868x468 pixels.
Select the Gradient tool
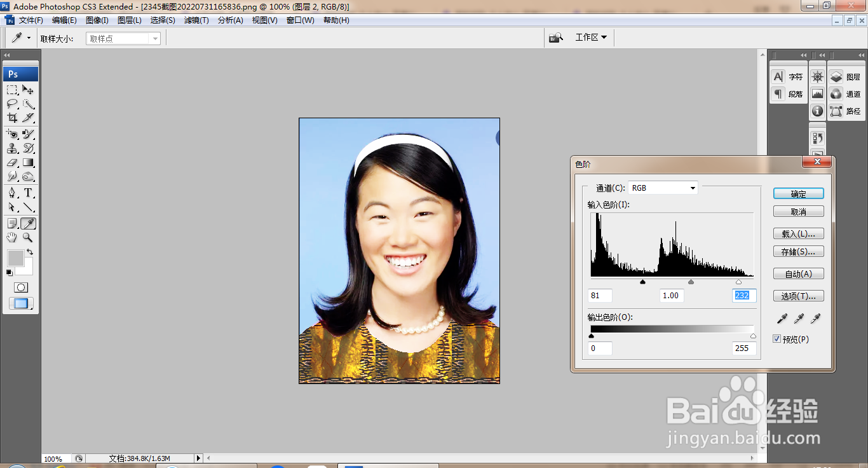pyautogui.click(x=29, y=162)
